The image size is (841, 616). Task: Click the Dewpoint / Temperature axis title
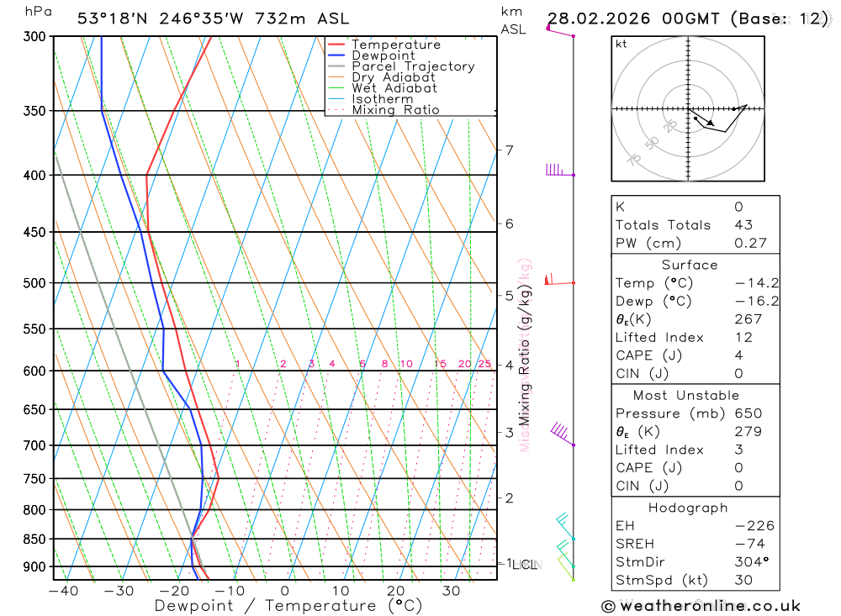tap(288, 606)
